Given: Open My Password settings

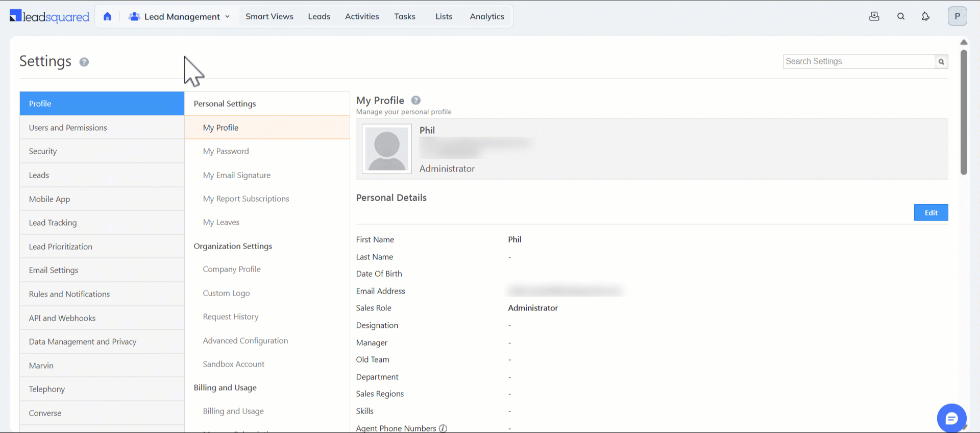Looking at the screenshot, I should pyautogui.click(x=226, y=151).
